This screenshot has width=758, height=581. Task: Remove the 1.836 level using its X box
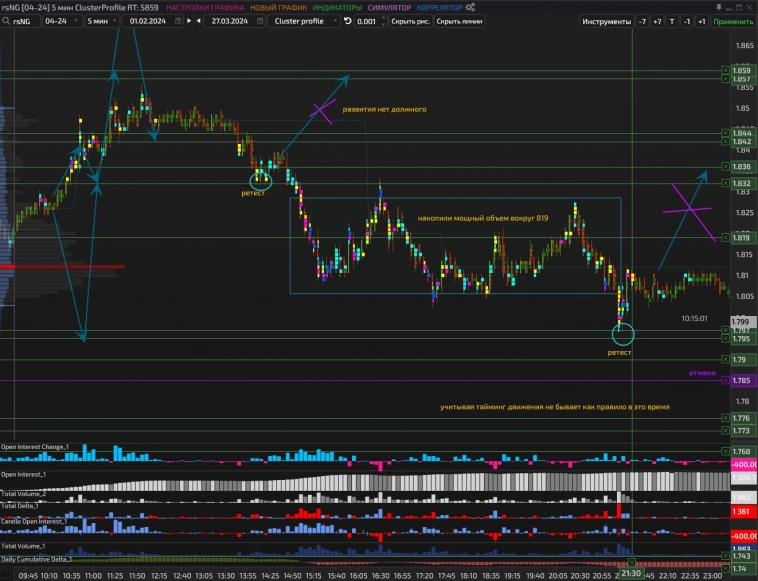[x=725, y=166]
